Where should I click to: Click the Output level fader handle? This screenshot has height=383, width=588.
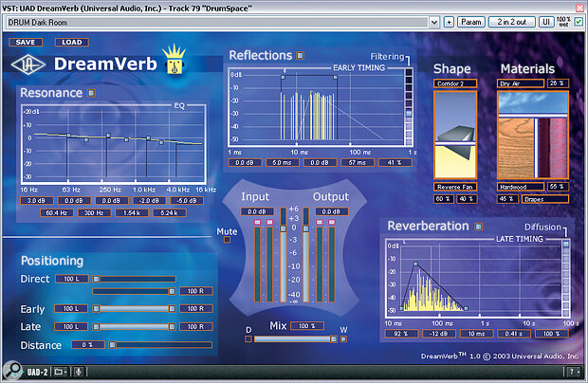click(x=306, y=228)
